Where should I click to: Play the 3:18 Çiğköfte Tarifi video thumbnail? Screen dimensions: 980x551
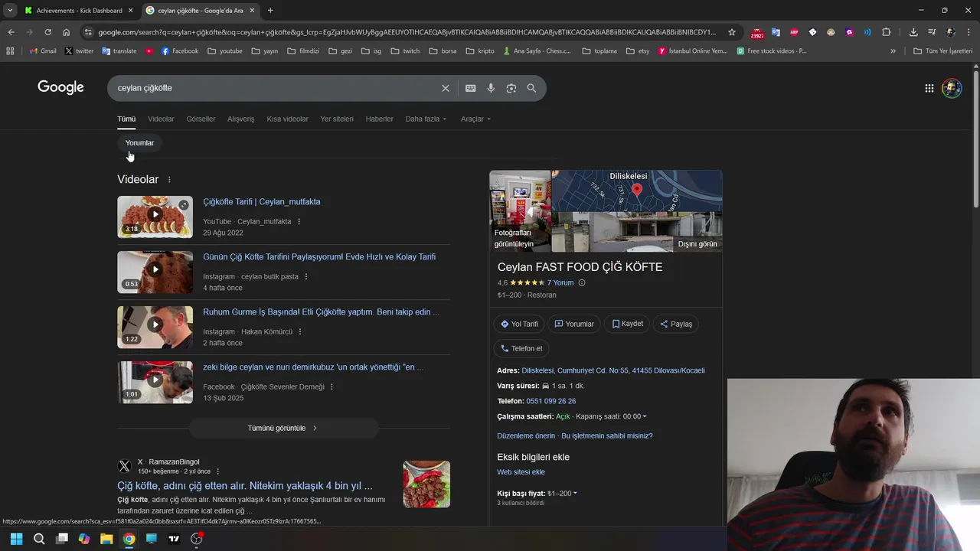point(155,217)
